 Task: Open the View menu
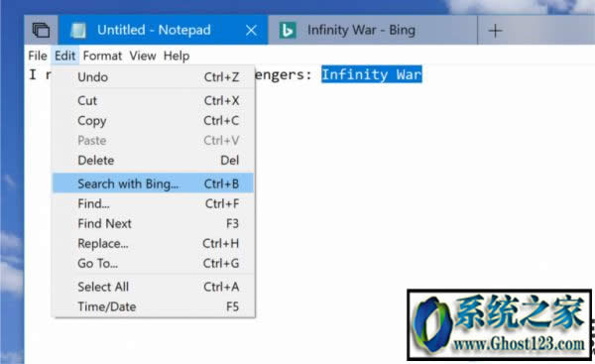click(x=143, y=56)
